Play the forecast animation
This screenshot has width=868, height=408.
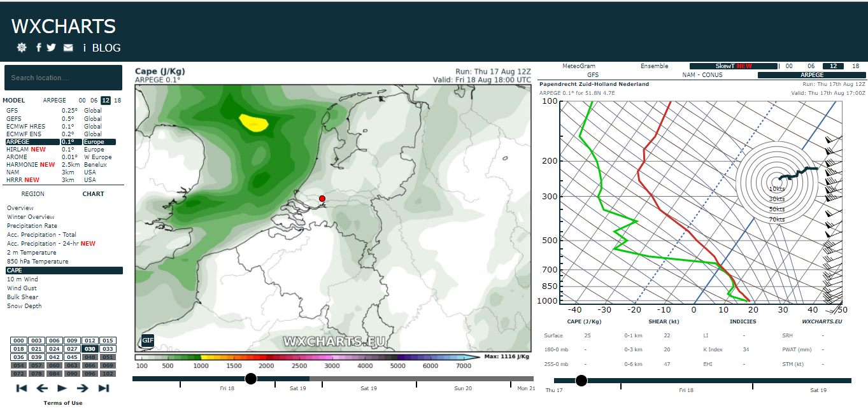62,388
